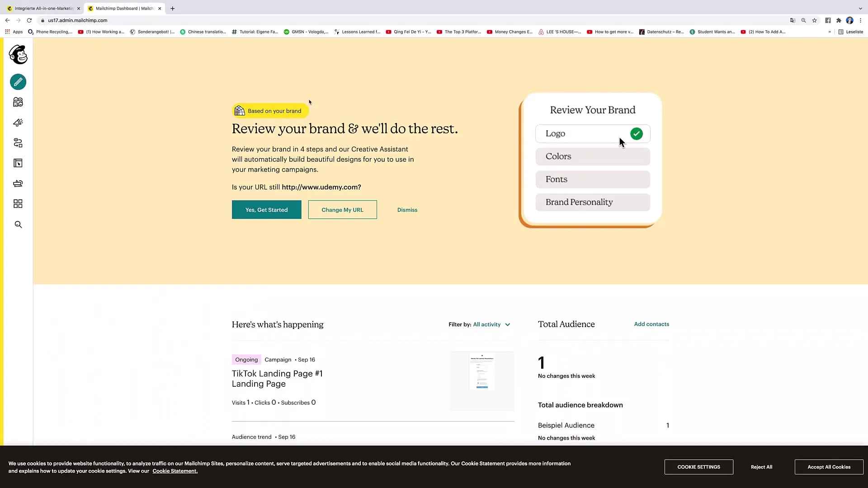Open the Phone Recycling bookmark
This screenshot has width=868, height=488.
(50, 32)
